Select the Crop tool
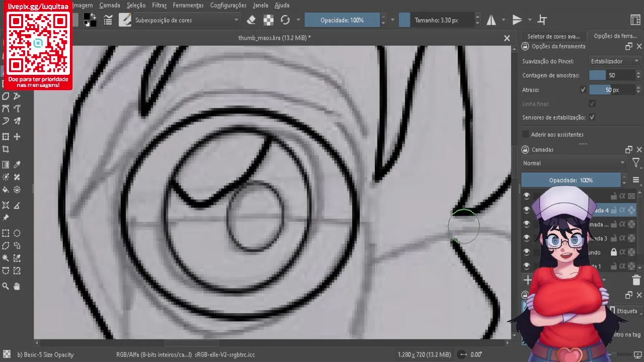This screenshot has height=362, width=644. [x=6, y=149]
